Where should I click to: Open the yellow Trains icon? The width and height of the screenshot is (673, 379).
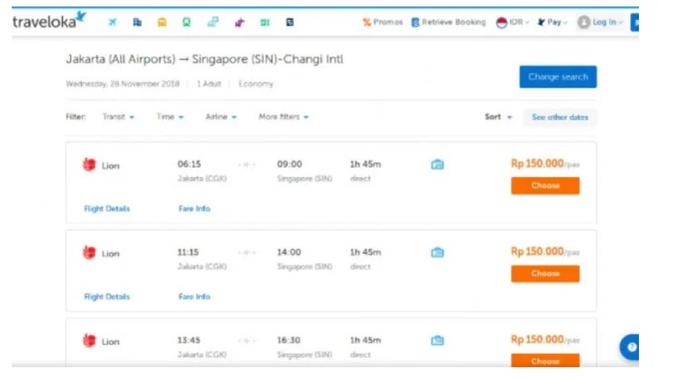[x=162, y=22]
